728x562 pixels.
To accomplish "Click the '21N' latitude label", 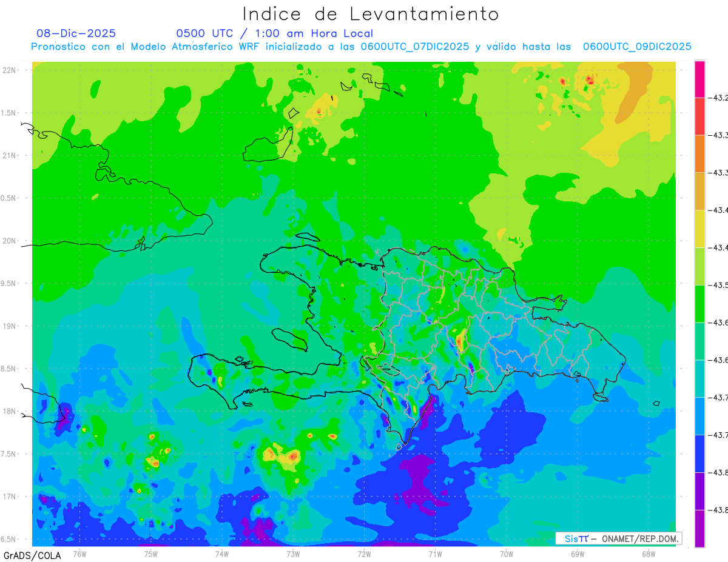I will click(9, 155).
